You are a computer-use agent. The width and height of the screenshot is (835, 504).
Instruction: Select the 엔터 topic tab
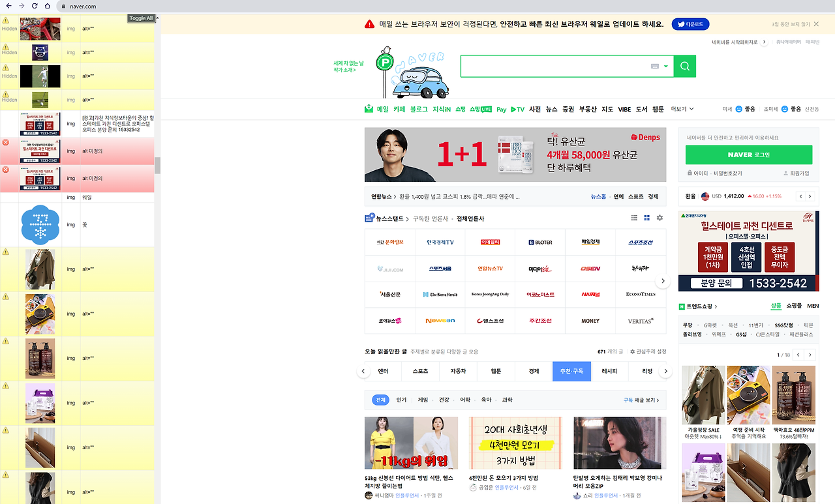(383, 371)
